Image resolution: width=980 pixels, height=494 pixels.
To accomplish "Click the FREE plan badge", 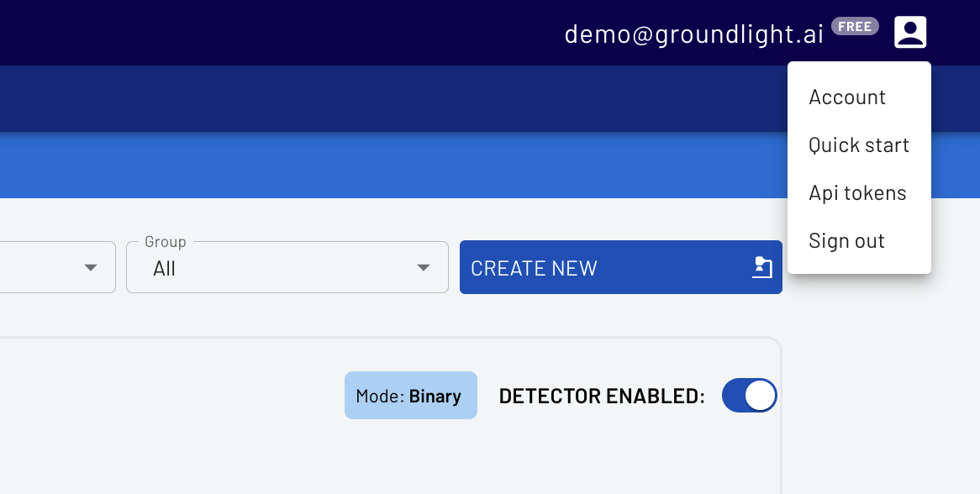I will tap(855, 26).
